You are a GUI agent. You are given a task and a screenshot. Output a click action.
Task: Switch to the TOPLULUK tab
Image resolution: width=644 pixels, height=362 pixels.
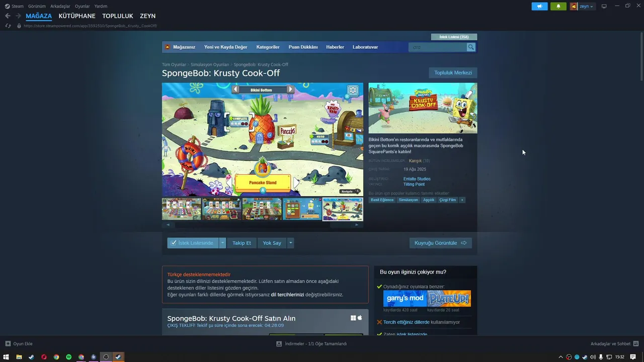click(118, 16)
